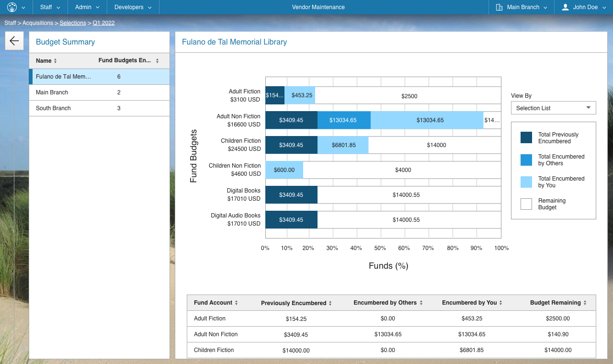Click the Main Branch building icon
Viewport: 613px width, 364px height.
pyautogui.click(x=499, y=7)
